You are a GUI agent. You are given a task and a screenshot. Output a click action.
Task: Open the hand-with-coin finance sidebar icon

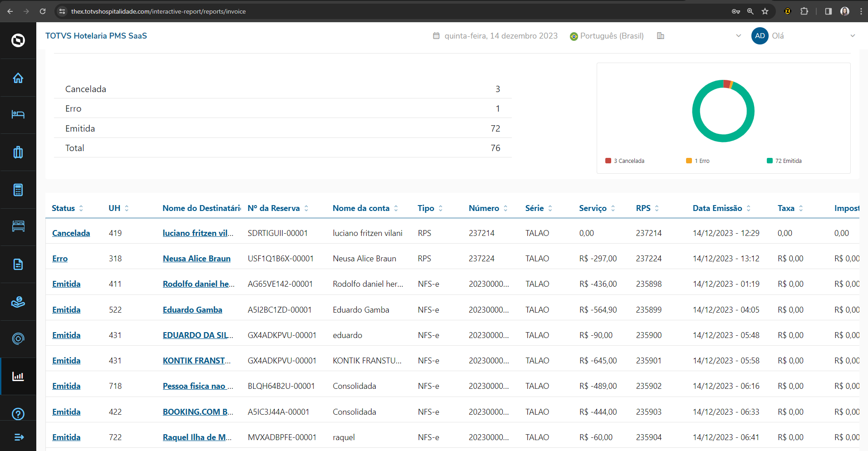[18, 302]
